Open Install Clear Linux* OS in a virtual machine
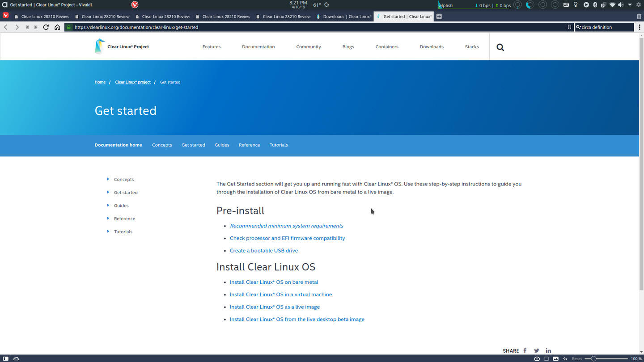 281,295
